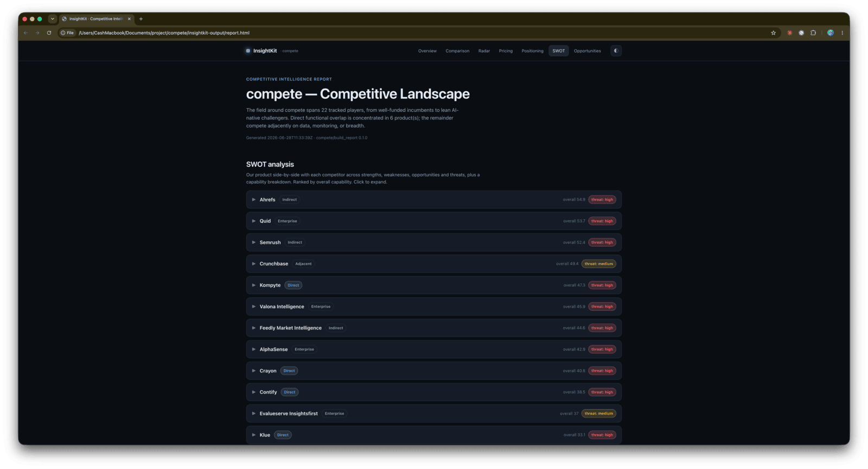Open the Chrome profile avatar

coord(830,33)
